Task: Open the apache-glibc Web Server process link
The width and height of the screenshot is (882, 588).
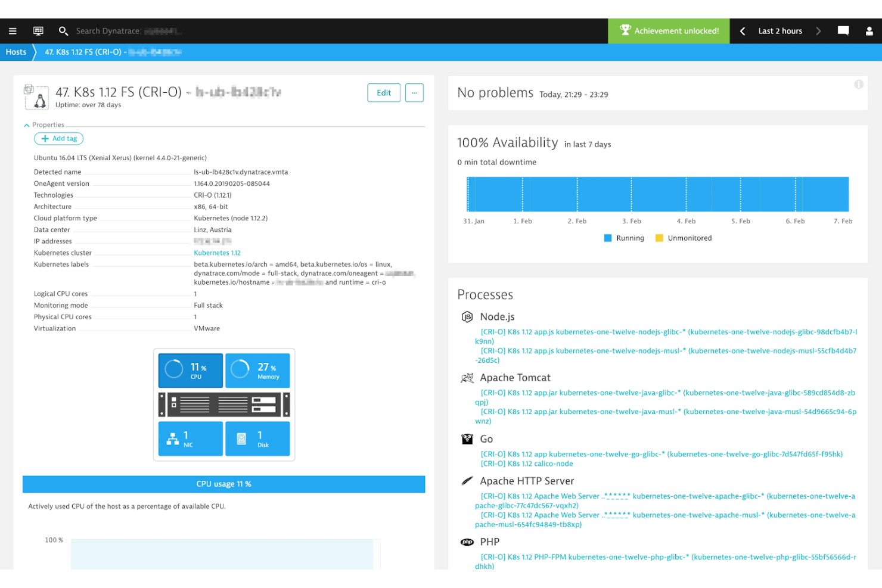Action: (665, 501)
